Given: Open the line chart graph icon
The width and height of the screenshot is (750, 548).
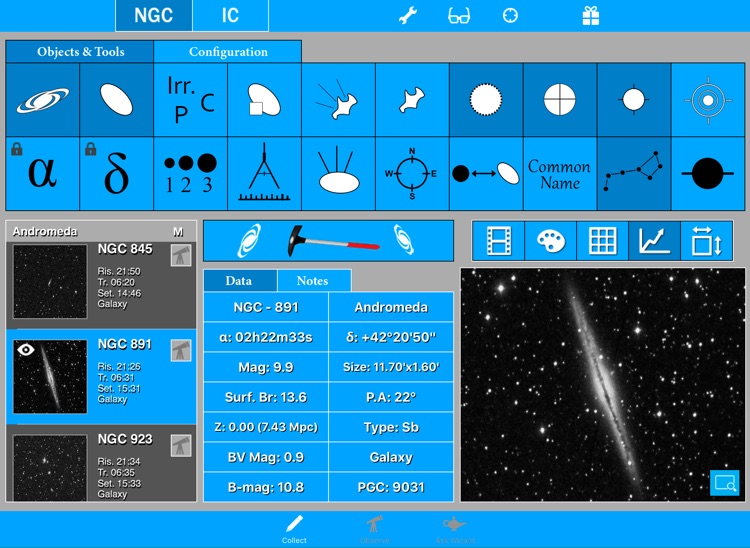Looking at the screenshot, I should (654, 241).
